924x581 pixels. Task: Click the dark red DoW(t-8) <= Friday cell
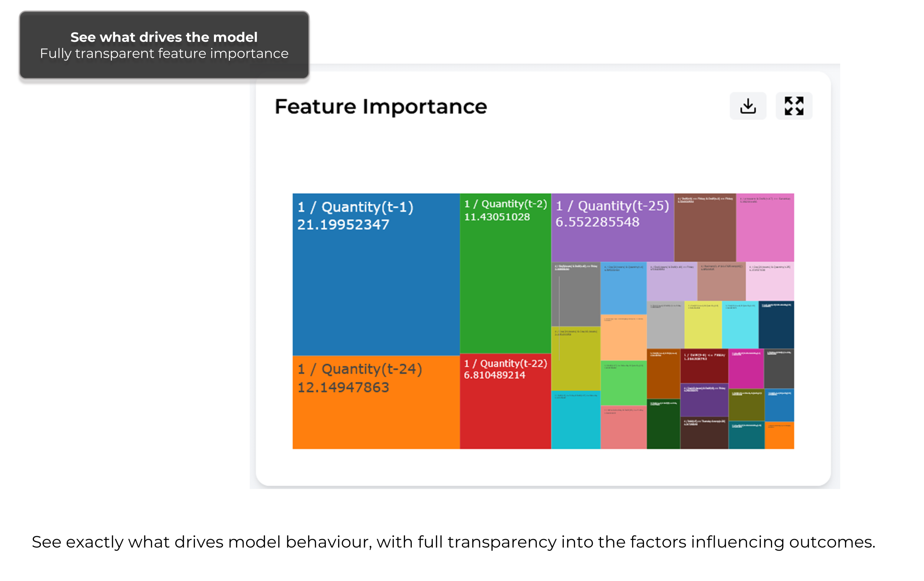click(705, 366)
